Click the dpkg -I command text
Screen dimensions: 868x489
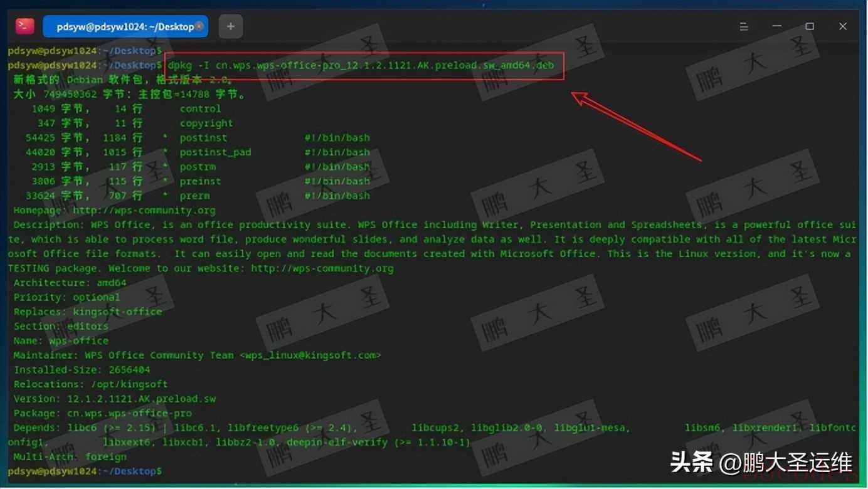click(361, 65)
